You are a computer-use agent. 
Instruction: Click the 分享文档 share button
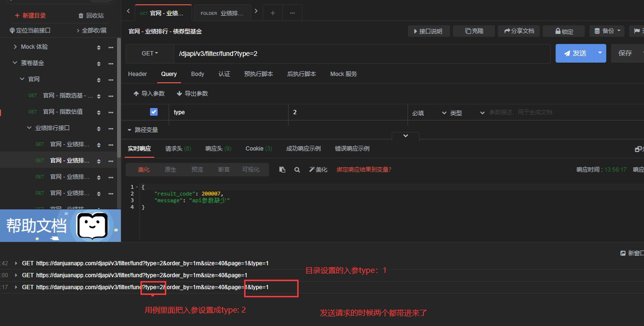[x=519, y=31]
